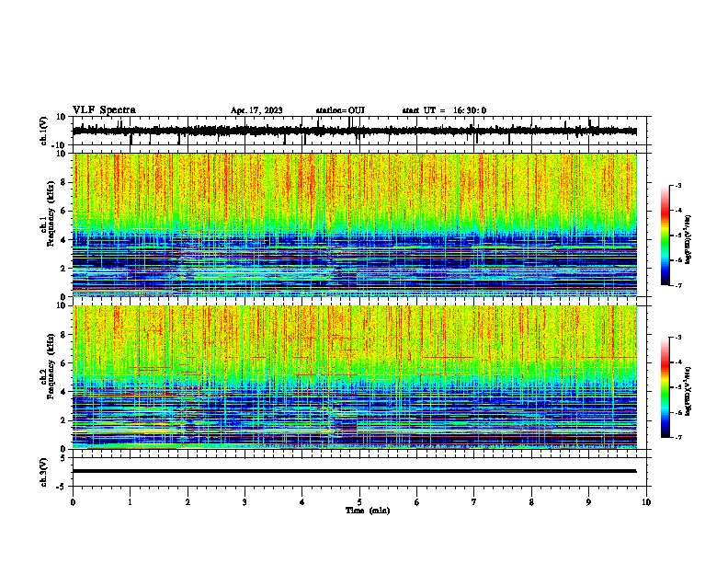Click the "VLF Spectra" plot title
The width and height of the screenshot is (728, 563).
tap(104, 110)
